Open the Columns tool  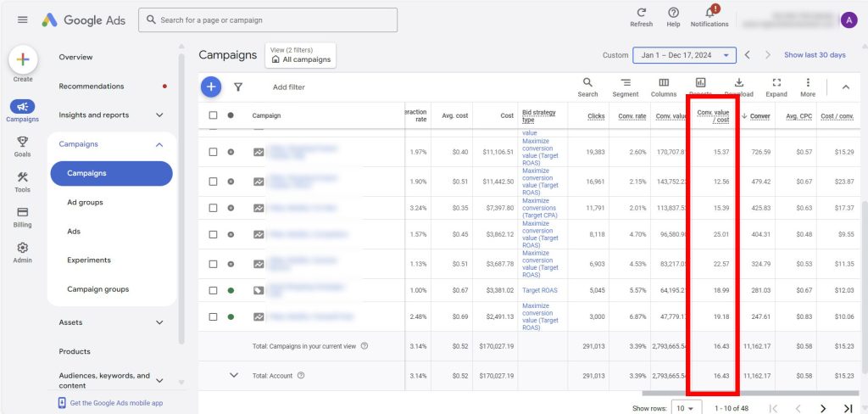pos(664,87)
